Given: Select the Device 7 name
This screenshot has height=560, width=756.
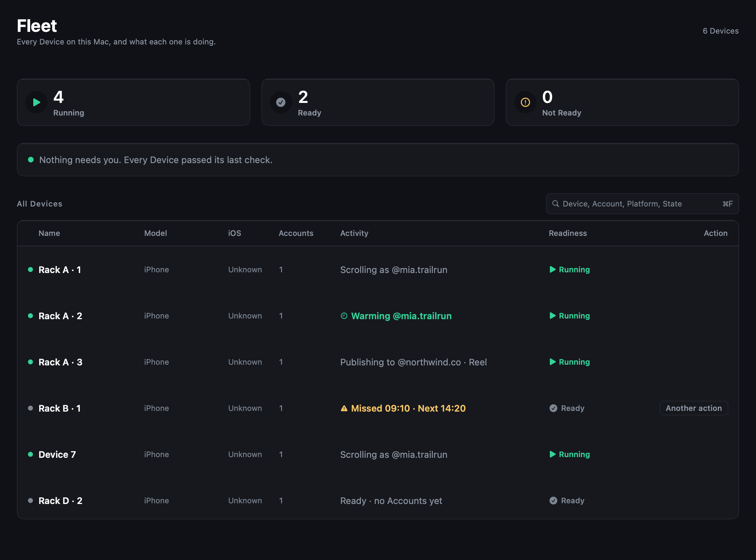Looking at the screenshot, I should (x=57, y=454).
